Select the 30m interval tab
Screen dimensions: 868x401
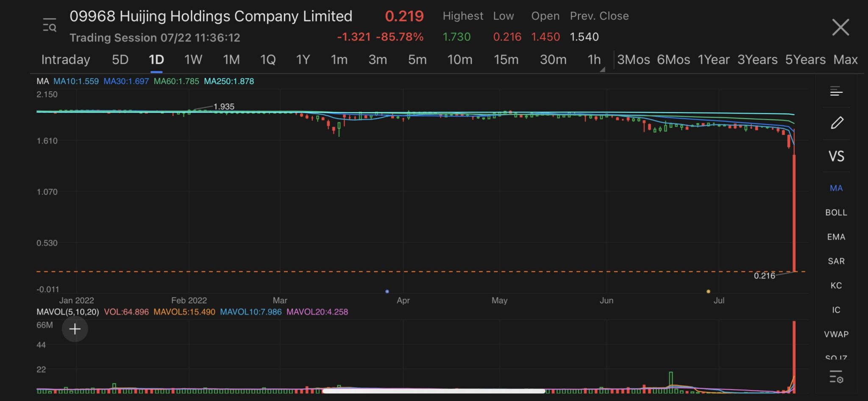tap(553, 60)
